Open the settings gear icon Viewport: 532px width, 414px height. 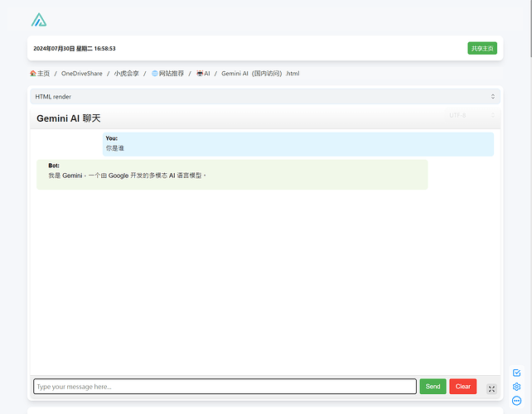(516, 387)
